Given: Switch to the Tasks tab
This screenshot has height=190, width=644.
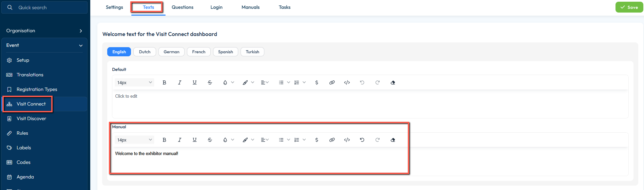Looking at the screenshot, I should coord(285,7).
